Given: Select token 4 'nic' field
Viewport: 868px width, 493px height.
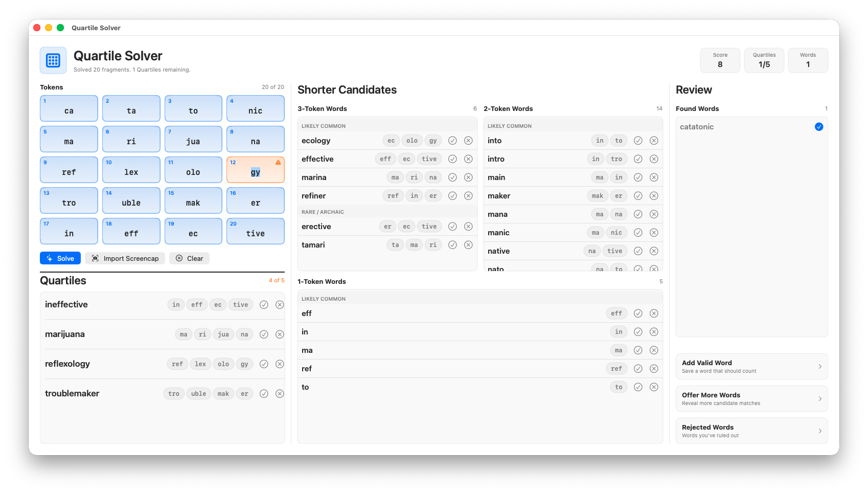Looking at the screenshot, I should (x=256, y=108).
